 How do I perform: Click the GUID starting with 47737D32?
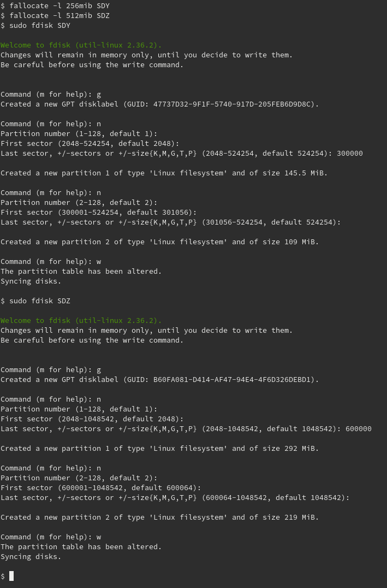[236, 104]
